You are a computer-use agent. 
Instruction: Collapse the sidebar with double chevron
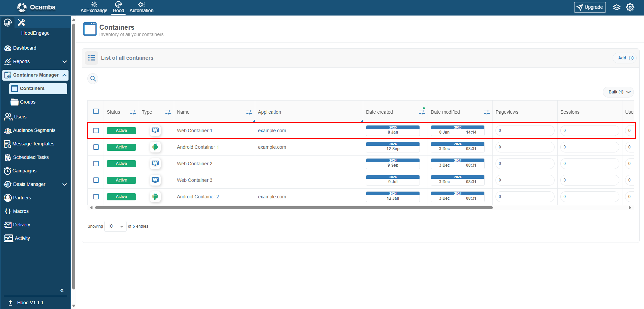point(62,290)
